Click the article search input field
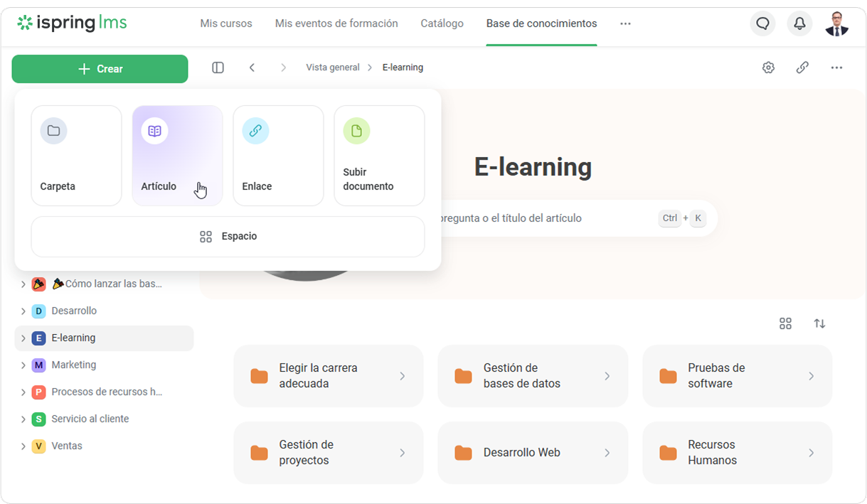Image resolution: width=867 pixels, height=504 pixels. coord(541,218)
